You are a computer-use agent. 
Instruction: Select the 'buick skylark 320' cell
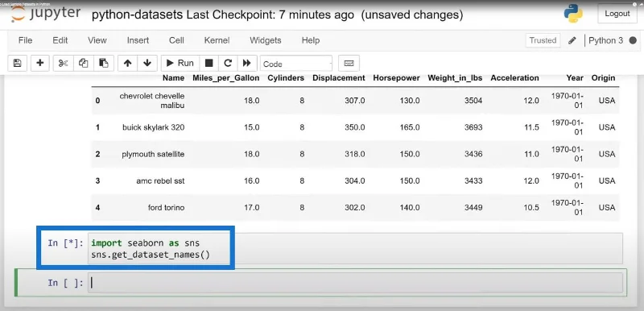153,127
